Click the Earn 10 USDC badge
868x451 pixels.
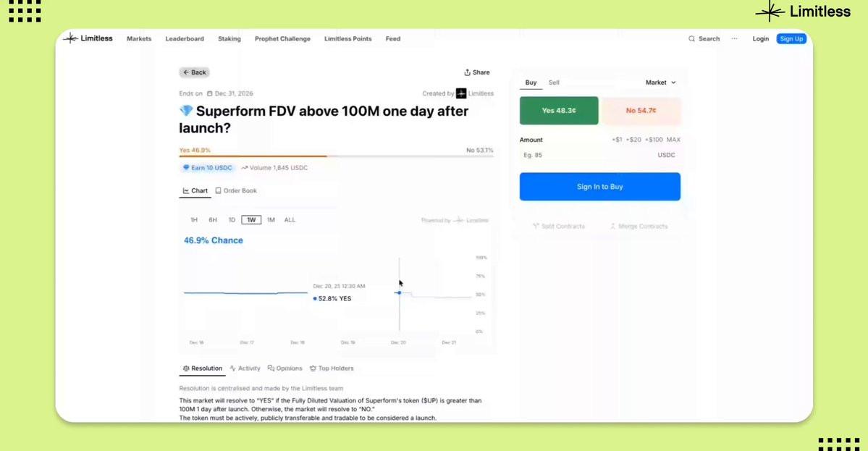click(x=207, y=168)
